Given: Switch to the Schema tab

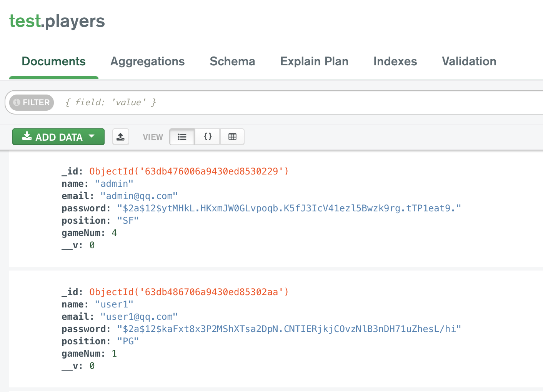Looking at the screenshot, I should pos(232,61).
